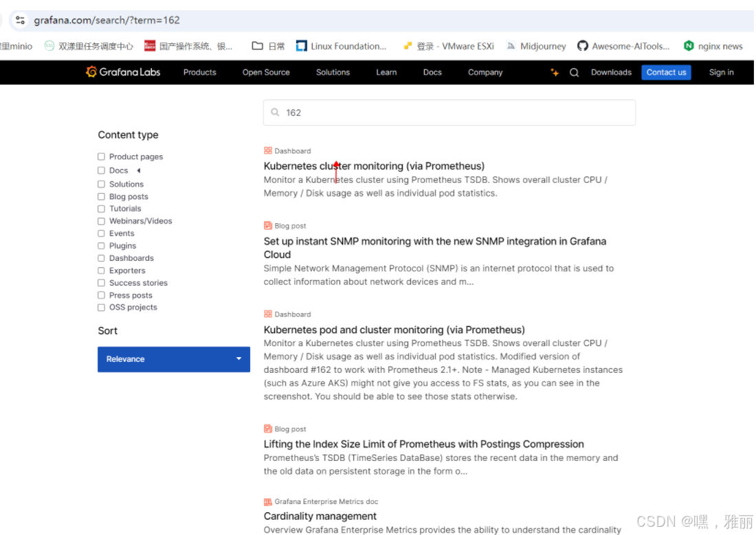Image resolution: width=756 pixels, height=535 pixels.
Task: Check the Success stories filter
Action: (x=101, y=283)
